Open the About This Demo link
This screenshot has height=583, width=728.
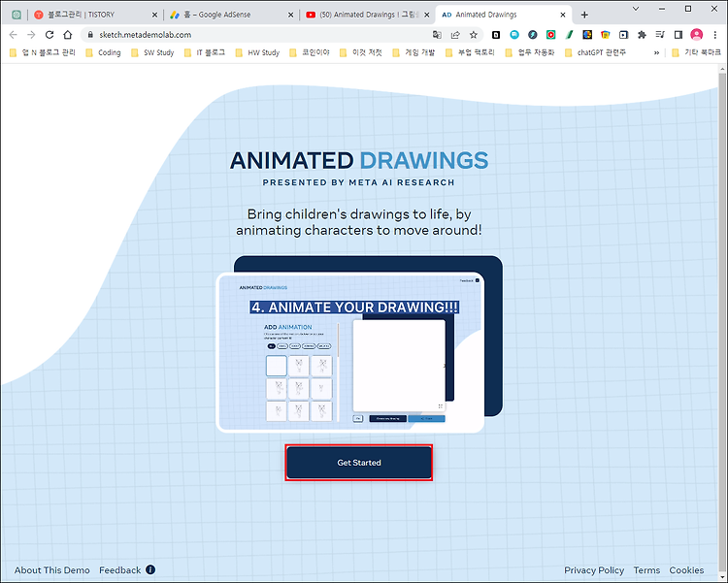point(52,570)
